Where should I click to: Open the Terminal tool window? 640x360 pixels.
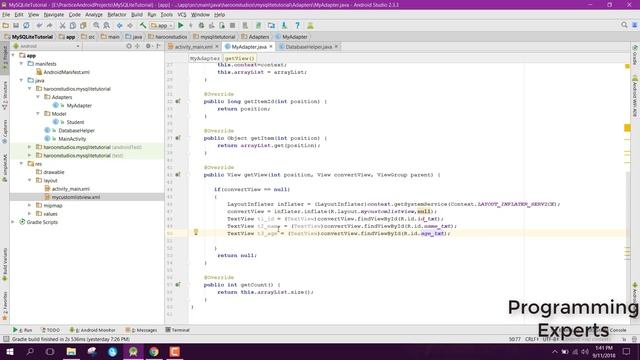(178, 330)
